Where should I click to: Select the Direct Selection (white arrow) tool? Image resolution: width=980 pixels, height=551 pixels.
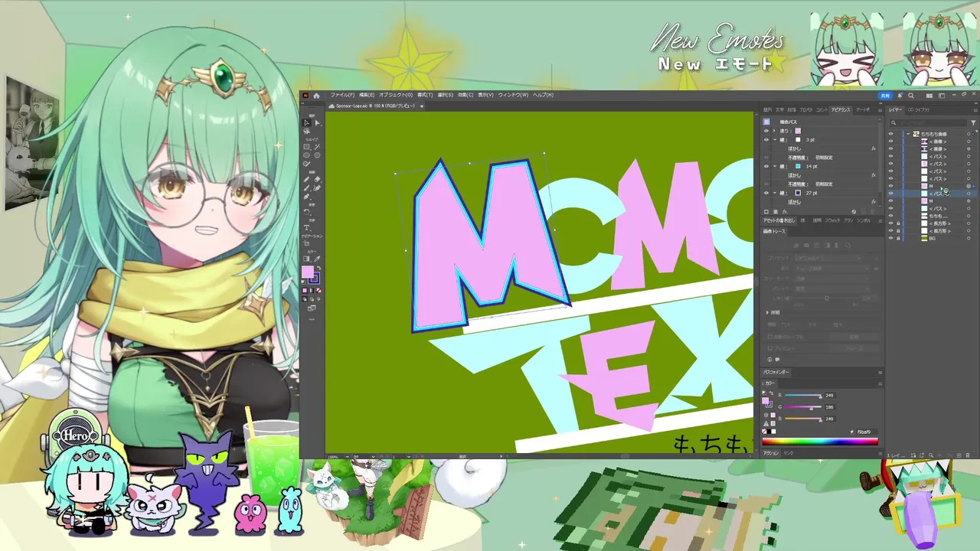pyautogui.click(x=317, y=122)
